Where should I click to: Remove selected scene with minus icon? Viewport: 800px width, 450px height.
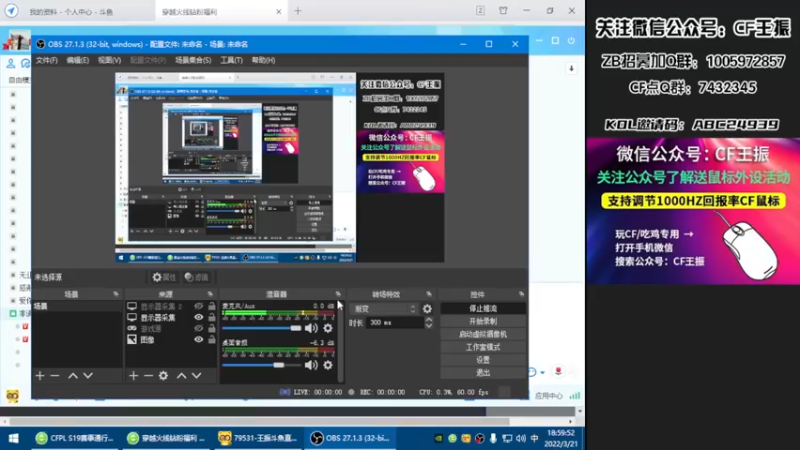point(55,376)
